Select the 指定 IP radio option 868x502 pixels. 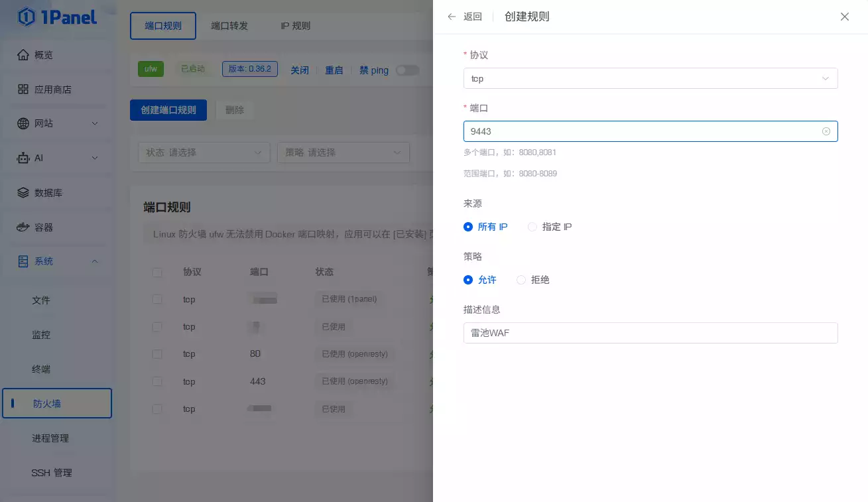click(532, 227)
